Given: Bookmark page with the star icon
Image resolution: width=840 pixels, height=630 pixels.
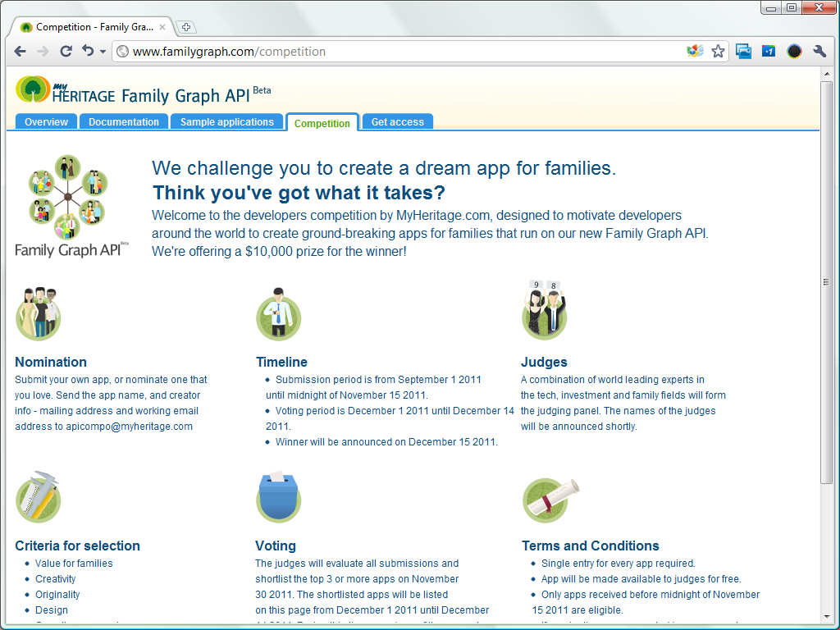Looking at the screenshot, I should [x=718, y=51].
